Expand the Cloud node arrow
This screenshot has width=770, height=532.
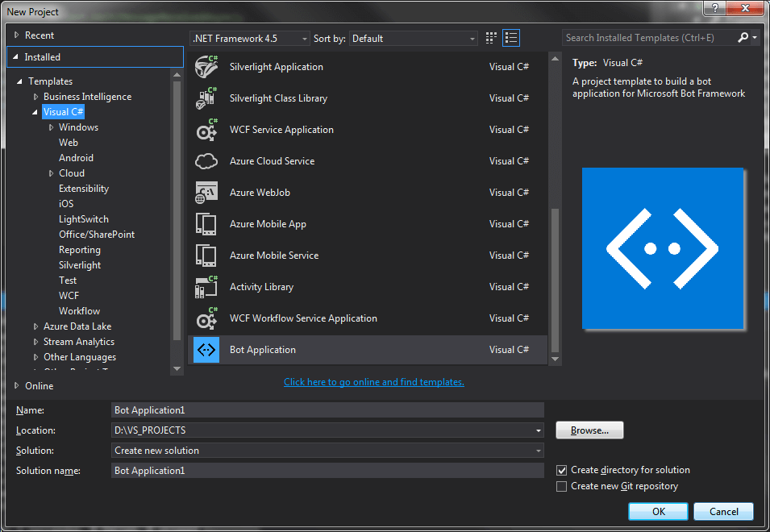(51, 173)
